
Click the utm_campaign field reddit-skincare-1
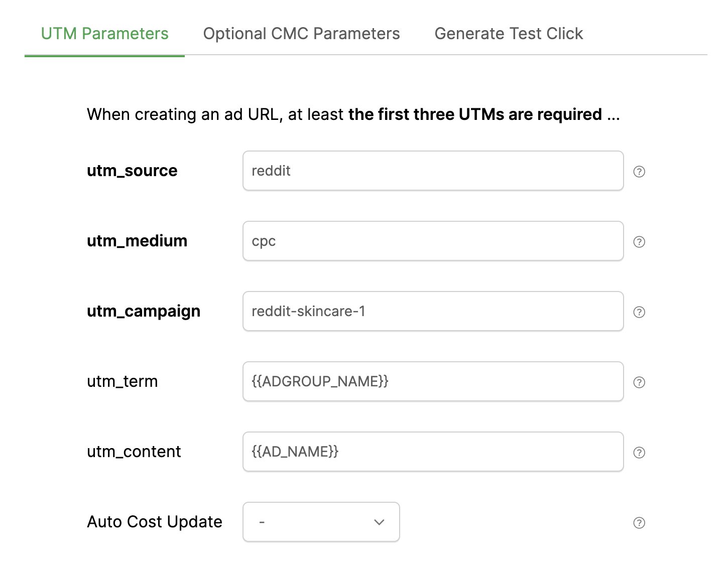pyautogui.click(x=433, y=311)
